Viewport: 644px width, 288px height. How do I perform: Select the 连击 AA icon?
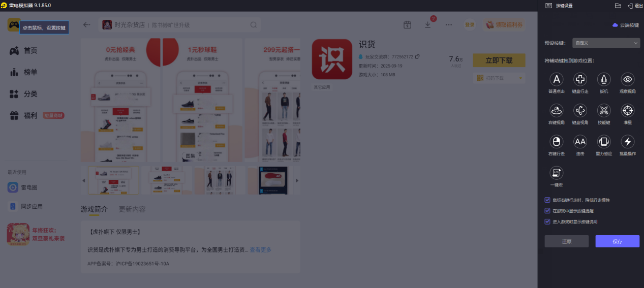pyautogui.click(x=580, y=141)
